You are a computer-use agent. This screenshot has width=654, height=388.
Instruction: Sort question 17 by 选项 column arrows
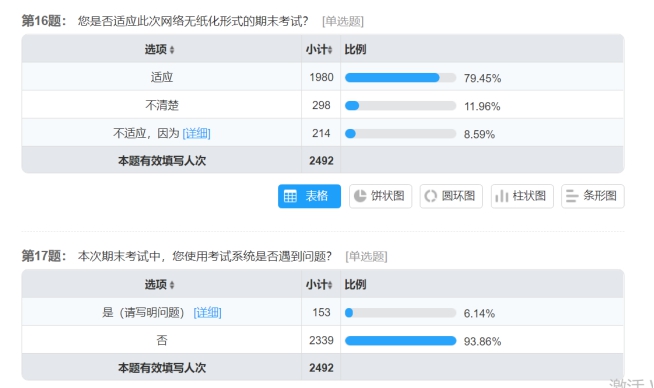(x=172, y=285)
